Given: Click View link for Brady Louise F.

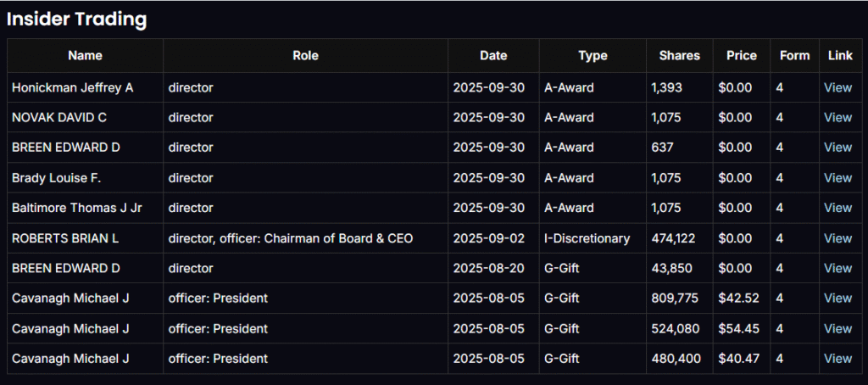Looking at the screenshot, I should click(837, 178).
